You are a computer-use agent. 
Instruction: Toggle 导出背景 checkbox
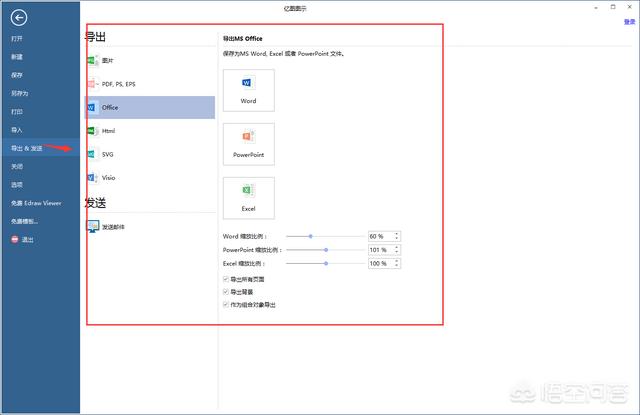coord(226,292)
